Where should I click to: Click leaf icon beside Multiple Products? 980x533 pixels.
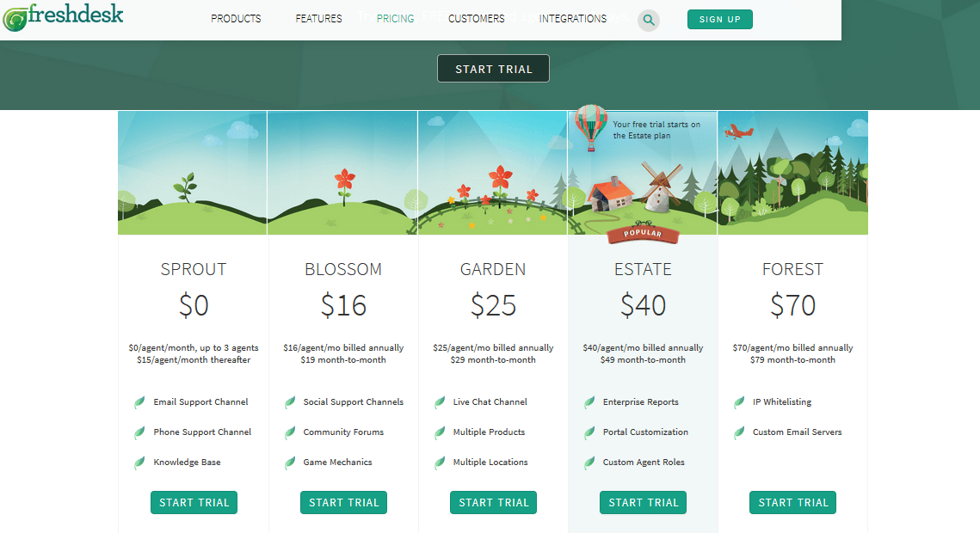tap(440, 432)
